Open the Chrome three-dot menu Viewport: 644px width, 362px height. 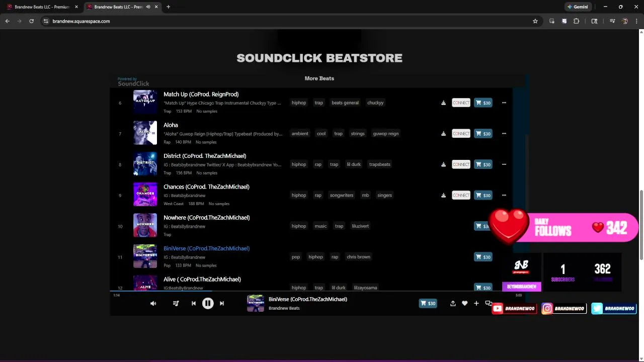click(637, 21)
